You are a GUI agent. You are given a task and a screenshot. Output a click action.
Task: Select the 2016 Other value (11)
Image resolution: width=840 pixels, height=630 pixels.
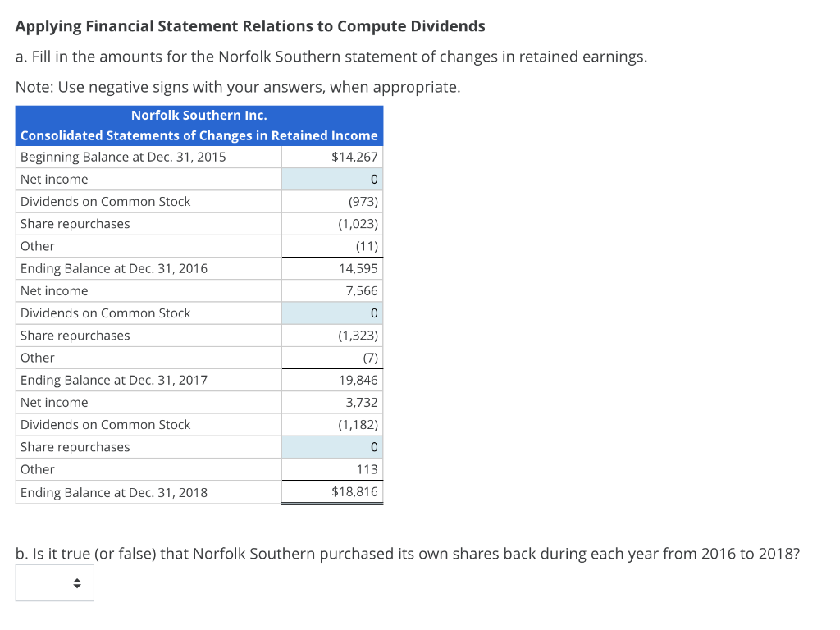coord(367,246)
